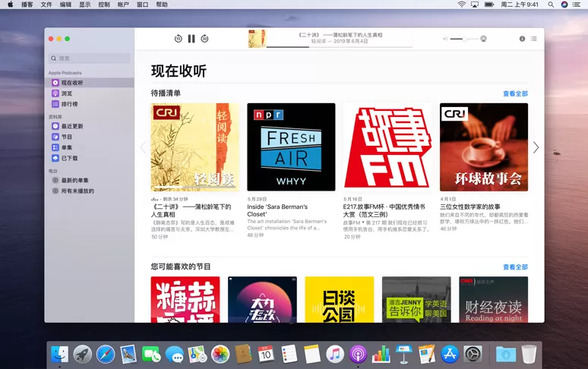
Task: Open System Preferences in the Dock
Action: pos(473,354)
